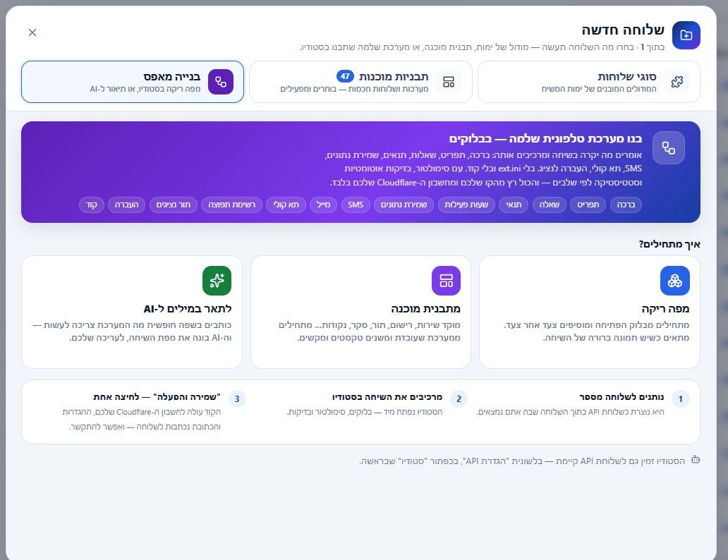Click the איך מתחילים? heading
Viewport: 728px width, 560px height.
click(x=669, y=244)
